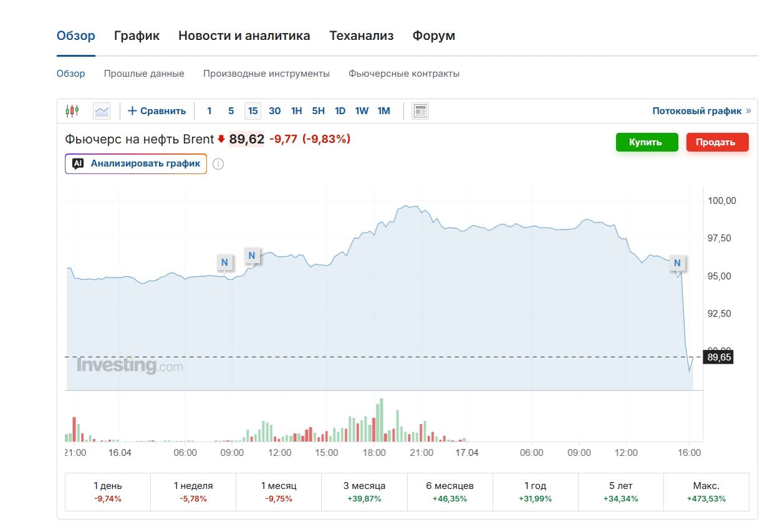Viewport: 775px width, 532px height.
Task: Click the AI Анализировать график button
Action: [136, 164]
